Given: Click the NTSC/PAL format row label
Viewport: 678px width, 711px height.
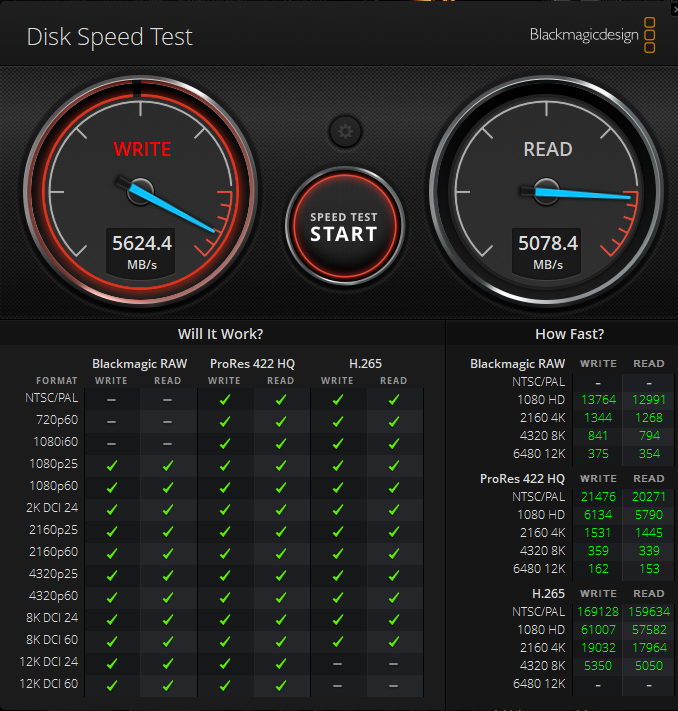Looking at the screenshot, I should pos(52,398).
